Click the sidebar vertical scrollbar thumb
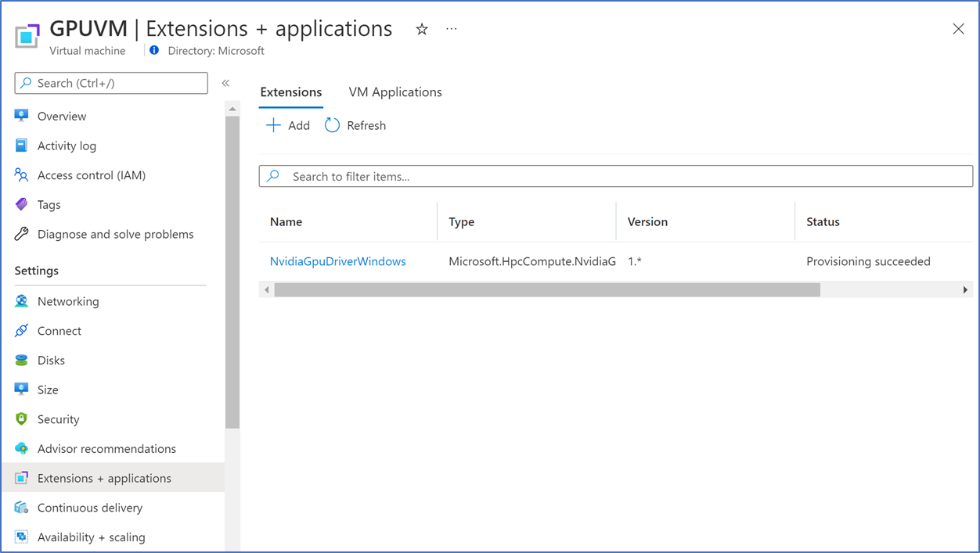This screenshot has width=980, height=553. coord(232,272)
